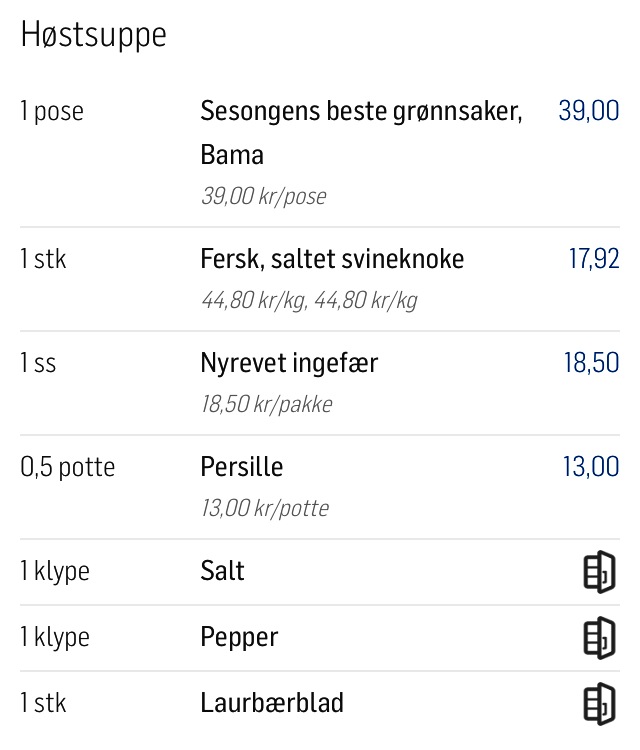640x750 pixels.
Task: Select the Nyrevet ingefær item
Action: click(x=289, y=363)
